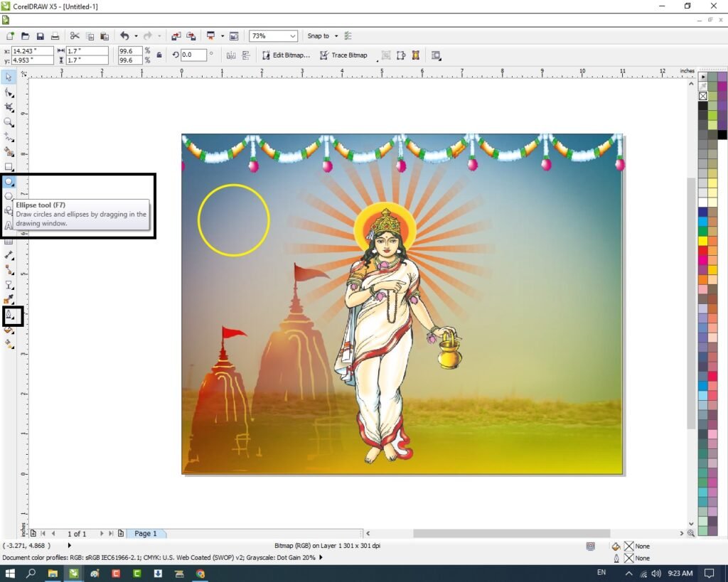Select the Fill bucket tool
The image size is (728, 582).
point(9,330)
